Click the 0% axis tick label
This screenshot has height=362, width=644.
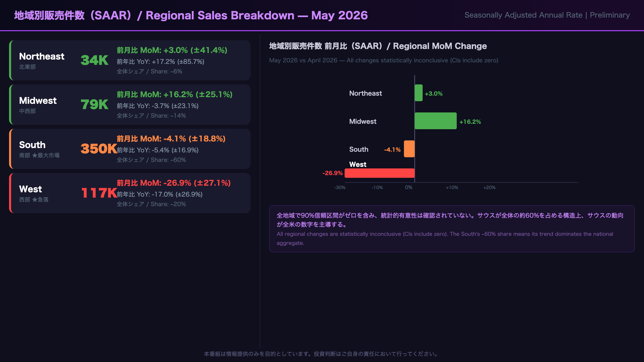pyautogui.click(x=409, y=188)
